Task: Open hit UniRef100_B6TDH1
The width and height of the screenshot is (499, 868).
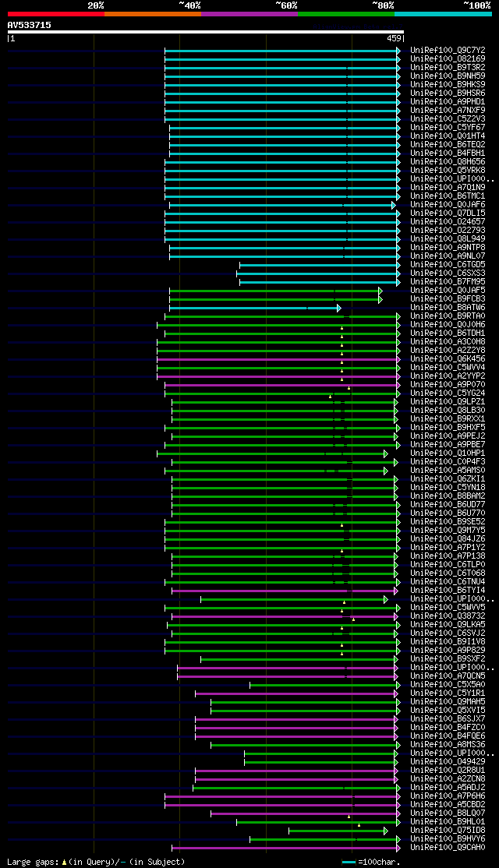Action: (x=448, y=333)
